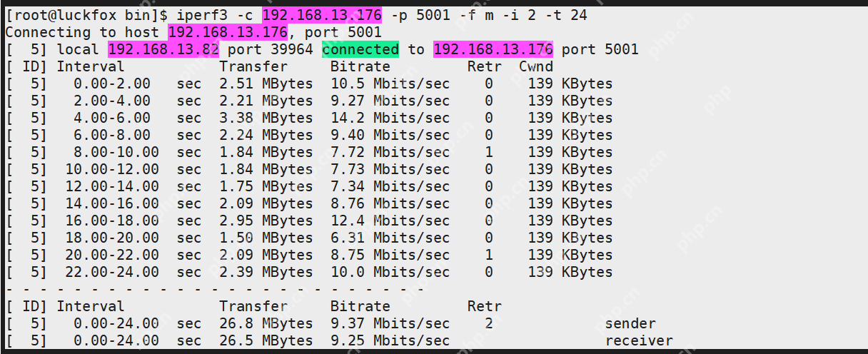Click the 9.25 Mbits/sec receiver bitrate
868x354 pixels.
pos(390,340)
